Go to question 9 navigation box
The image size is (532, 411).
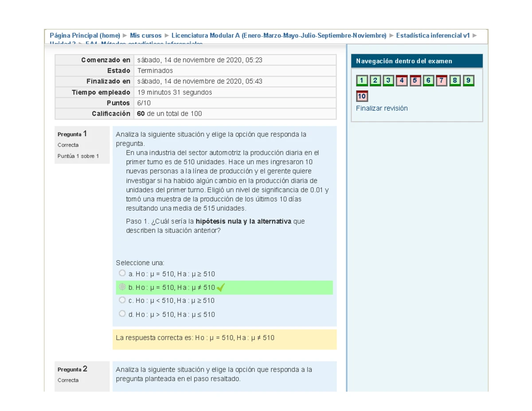[x=469, y=81]
